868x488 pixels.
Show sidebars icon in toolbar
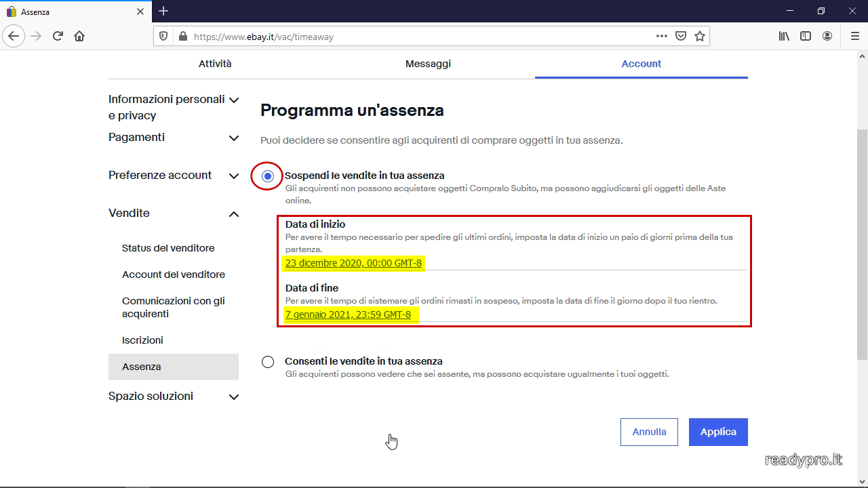[806, 37]
